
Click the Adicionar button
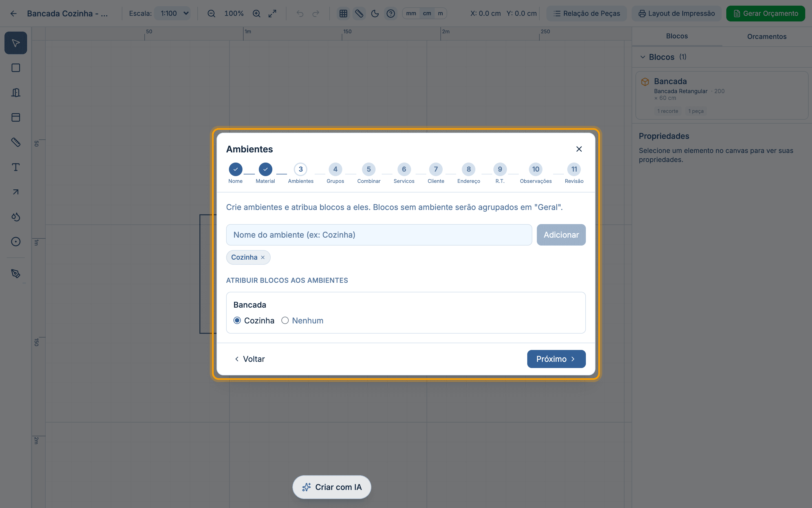(x=561, y=235)
